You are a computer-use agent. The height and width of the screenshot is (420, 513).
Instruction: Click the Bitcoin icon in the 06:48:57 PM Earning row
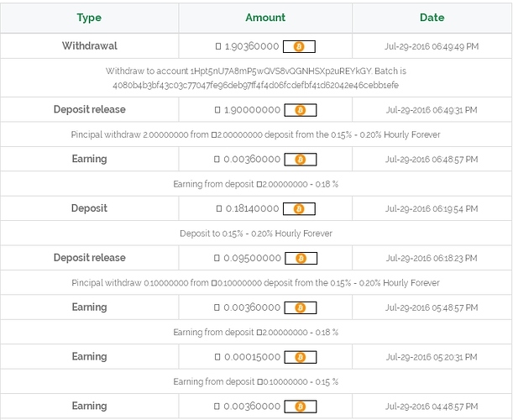click(x=300, y=160)
